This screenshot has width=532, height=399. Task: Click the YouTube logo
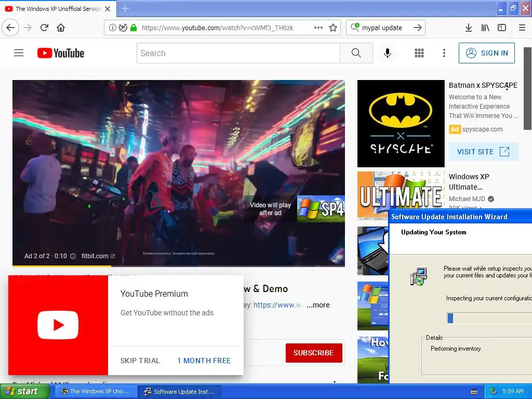coord(61,53)
